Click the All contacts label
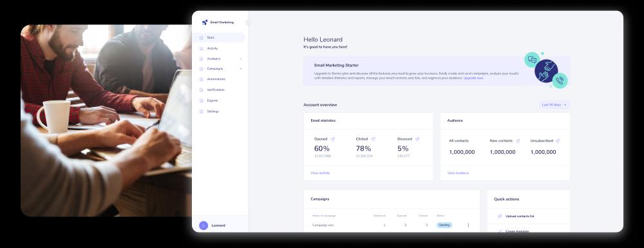This screenshot has height=248, width=644. [x=459, y=141]
